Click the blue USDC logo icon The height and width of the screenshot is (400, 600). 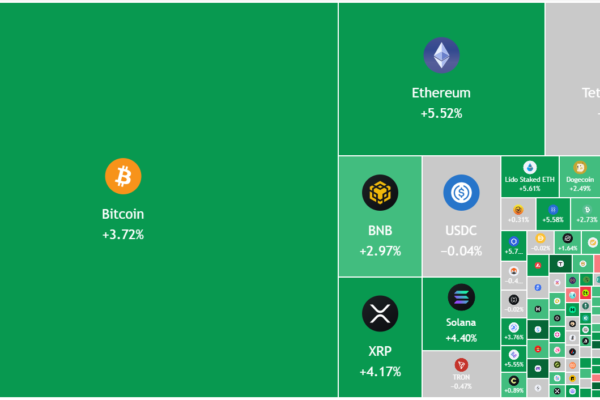pos(461,193)
